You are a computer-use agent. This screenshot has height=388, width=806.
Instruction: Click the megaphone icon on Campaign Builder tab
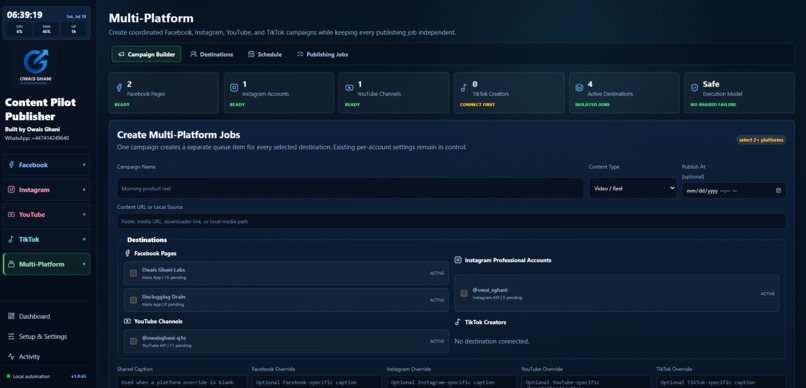121,54
